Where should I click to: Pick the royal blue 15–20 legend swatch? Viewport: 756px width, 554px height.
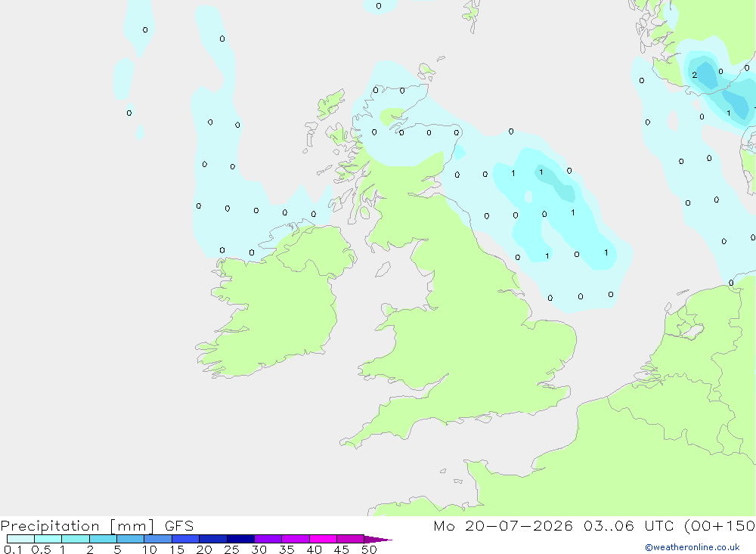click(x=185, y=539)
